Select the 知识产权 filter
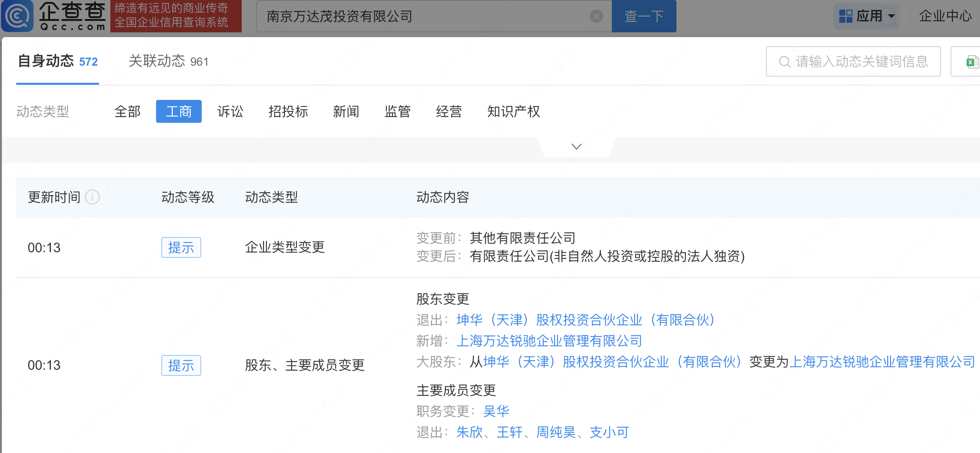The height and width of the screenshot is (453, 980). [514, 111]
